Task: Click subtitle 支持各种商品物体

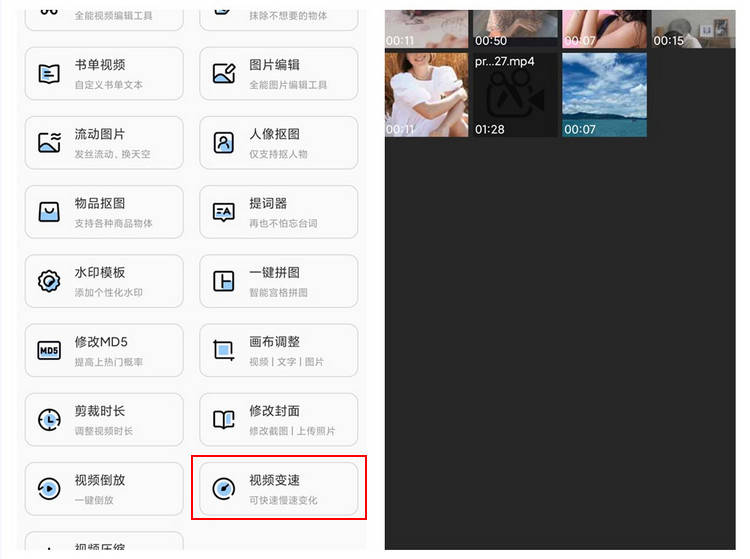Action: click(113, 223)
